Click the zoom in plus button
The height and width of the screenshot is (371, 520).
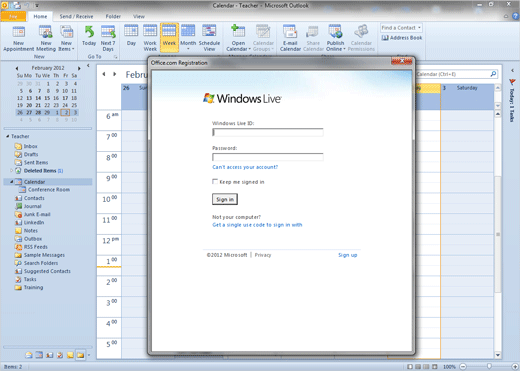pos(515,366)
